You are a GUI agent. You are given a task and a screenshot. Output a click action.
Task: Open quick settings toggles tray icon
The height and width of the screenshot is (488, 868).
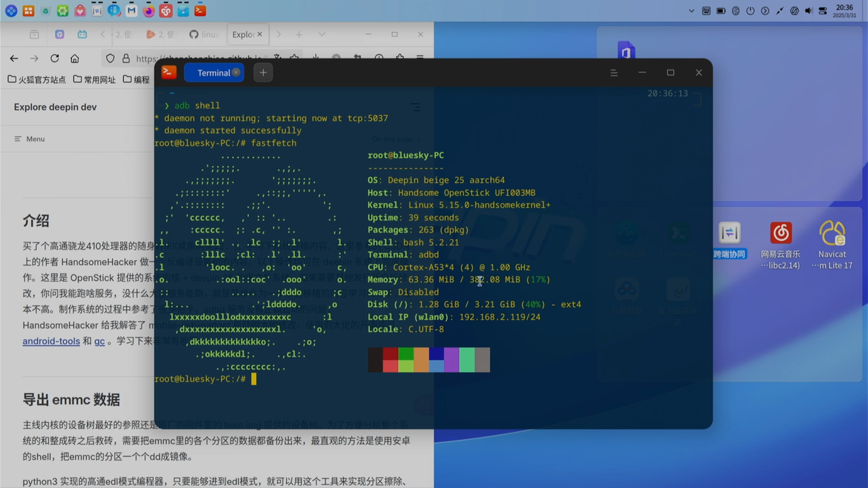pyautogui.click(x=823, y=11)
